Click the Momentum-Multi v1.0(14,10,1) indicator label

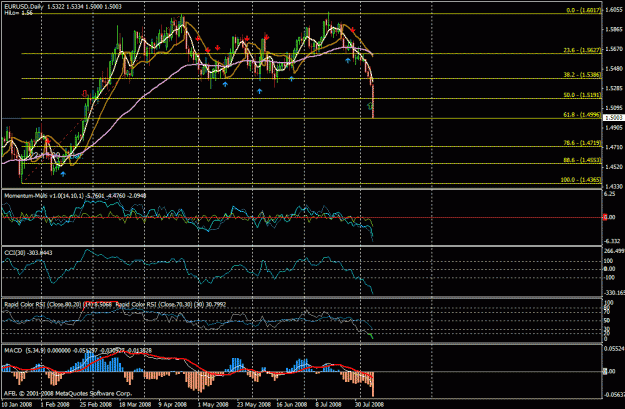[x=44, y=196]
